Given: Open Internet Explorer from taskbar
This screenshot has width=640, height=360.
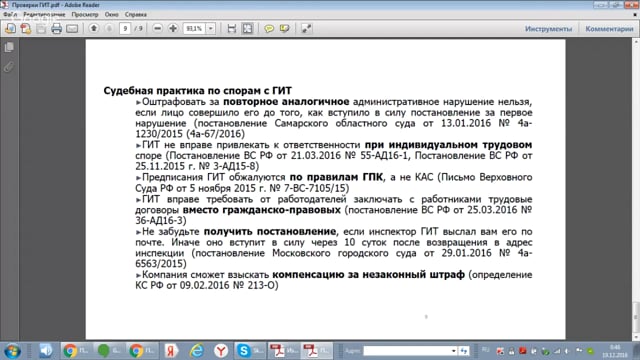Looking at the screenshot, I should [x=196, y=351].
